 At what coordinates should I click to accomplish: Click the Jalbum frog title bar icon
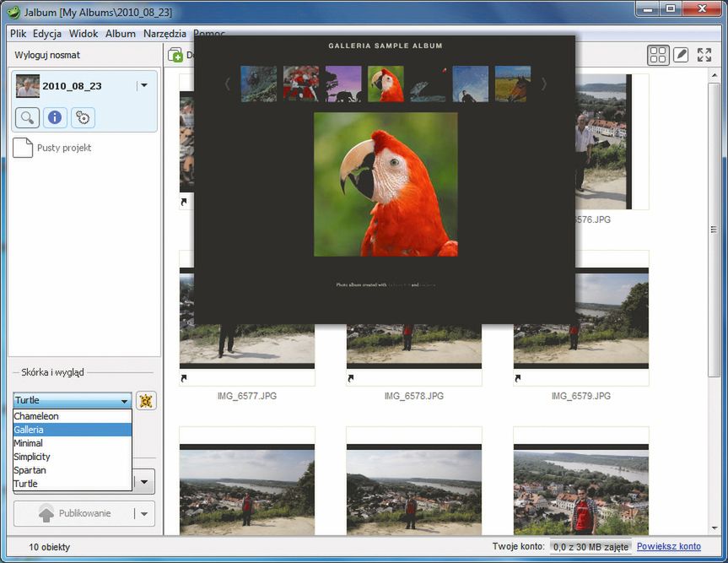click(x=13, y=12)
